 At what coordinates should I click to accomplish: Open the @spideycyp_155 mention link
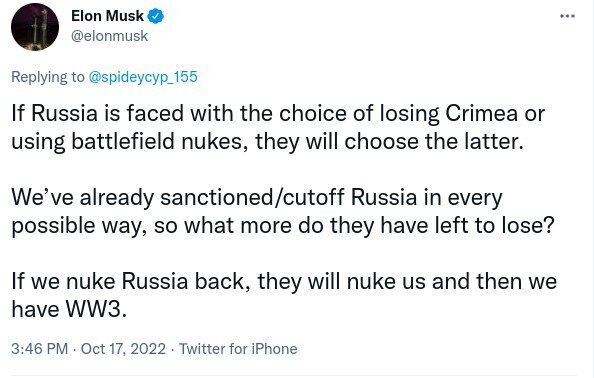click(x=143, y=77)
